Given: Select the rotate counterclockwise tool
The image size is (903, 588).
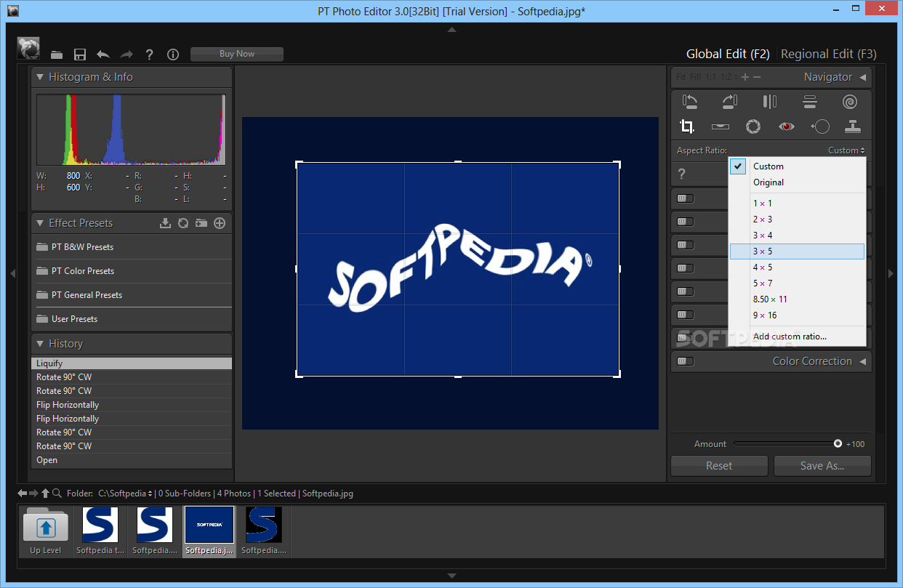Looking at the screenshot, I should [x=690, y=102].
